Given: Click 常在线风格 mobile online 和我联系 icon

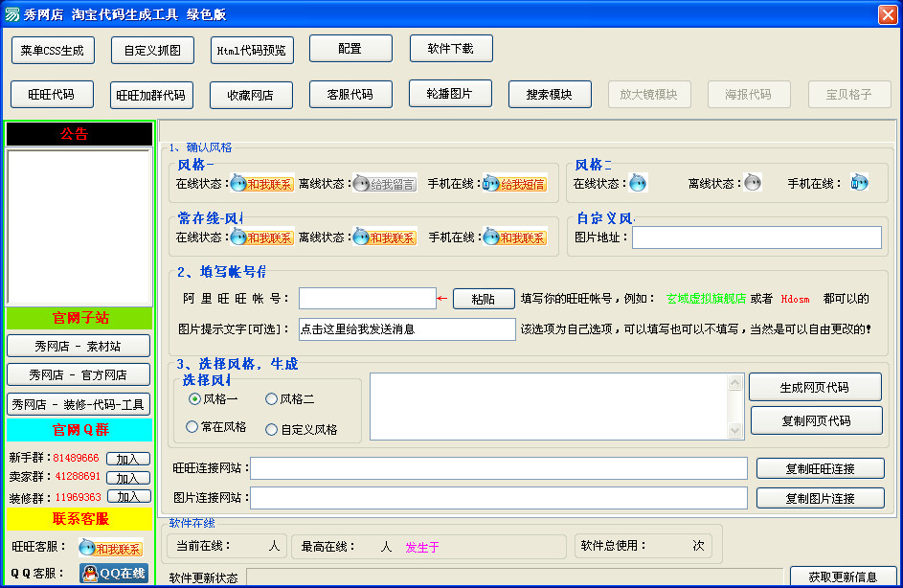Looking at the screenshot, I should 515,237.
